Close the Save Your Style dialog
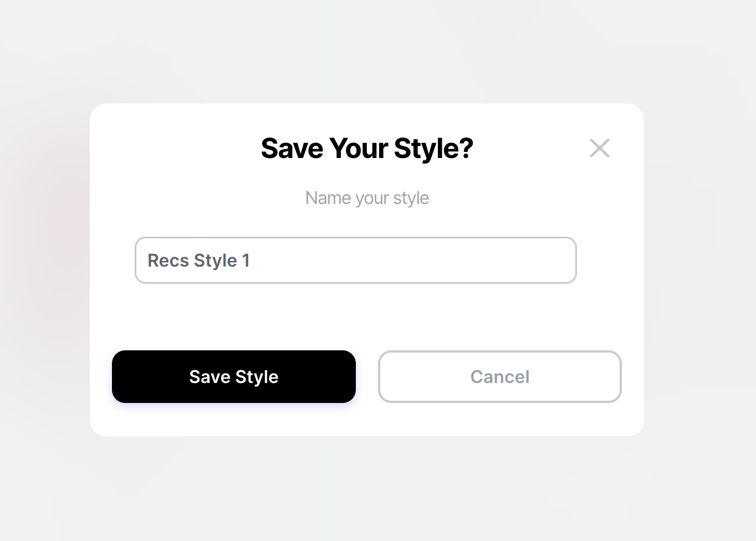 (600, 148)
